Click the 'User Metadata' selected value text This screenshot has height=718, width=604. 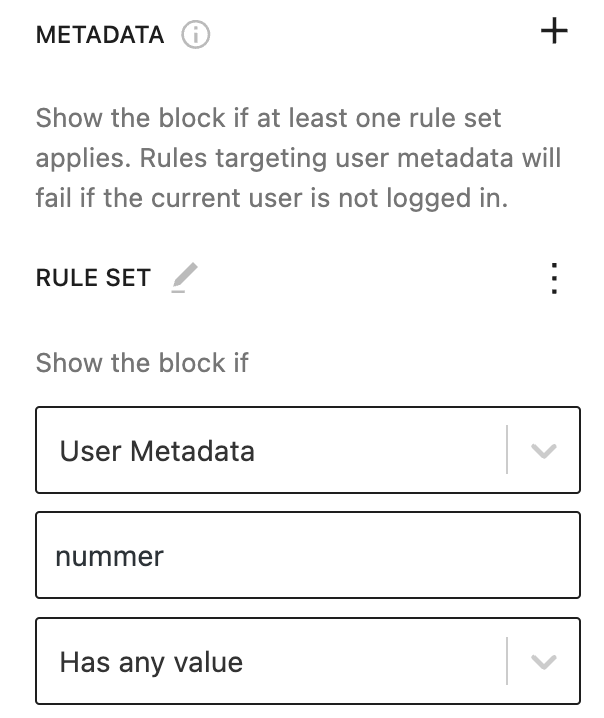click(157, 451)
